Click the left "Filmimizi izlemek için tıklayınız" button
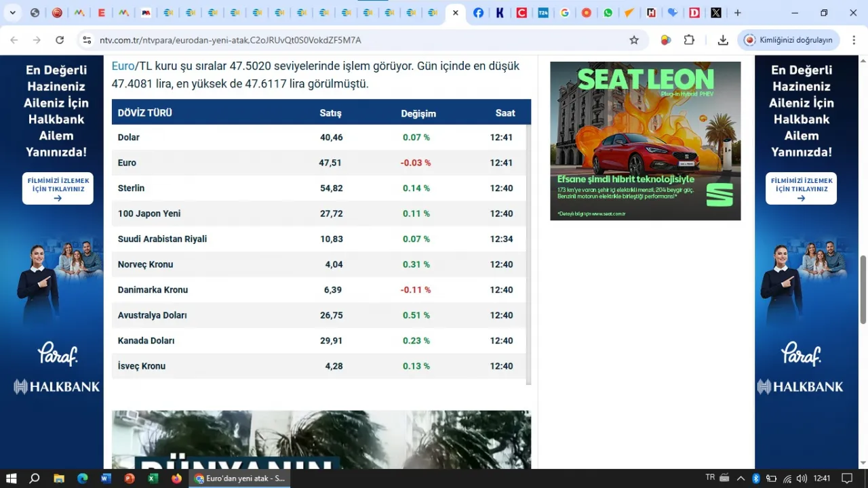 click(x=58, y=188)
